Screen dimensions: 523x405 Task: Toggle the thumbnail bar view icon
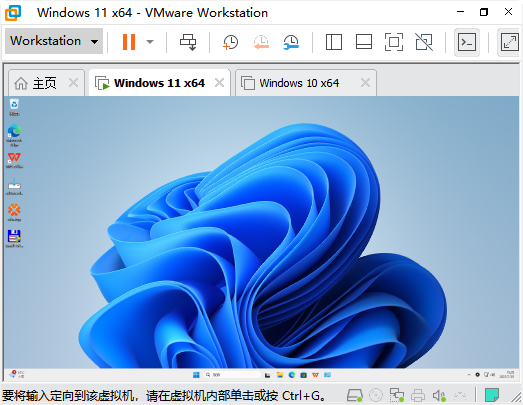click(x=364, y=42)
